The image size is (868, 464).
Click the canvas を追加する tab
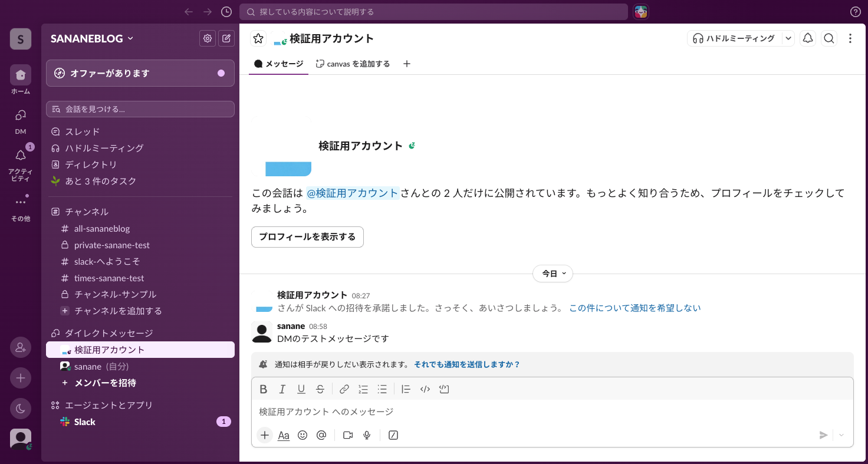353,64
